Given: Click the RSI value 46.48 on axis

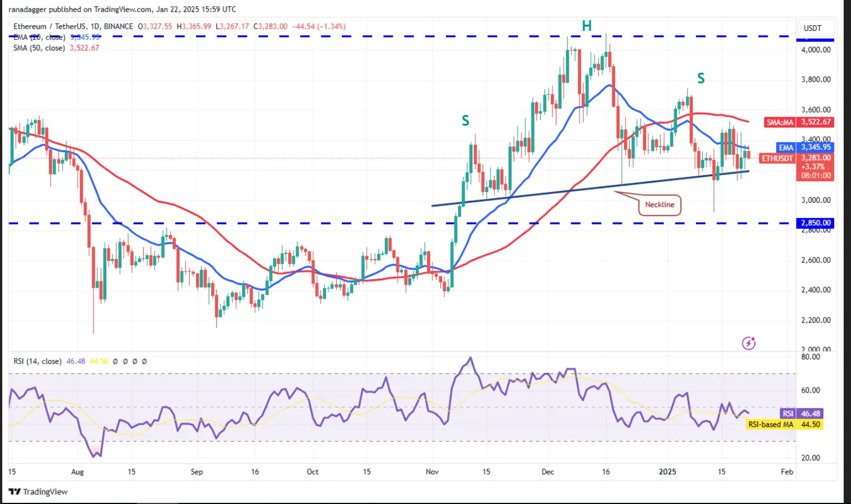Looking at the screenshot, I should [810, 413].
